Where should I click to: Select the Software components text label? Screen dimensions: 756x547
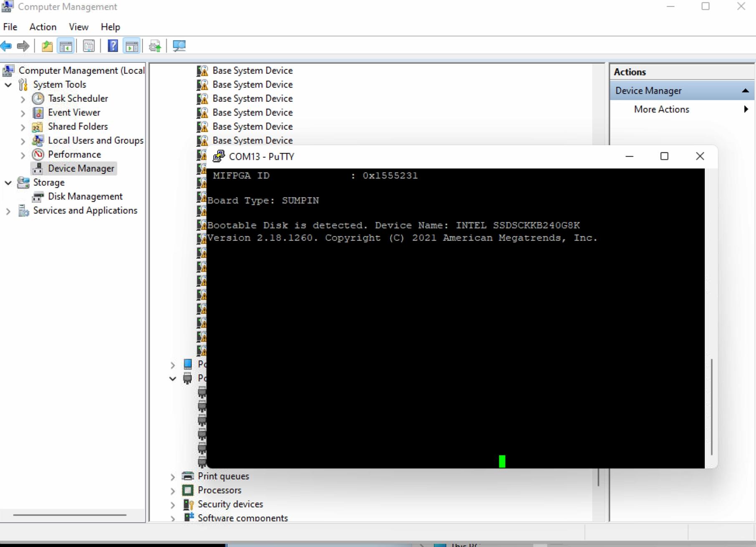[x=243, y=518]
